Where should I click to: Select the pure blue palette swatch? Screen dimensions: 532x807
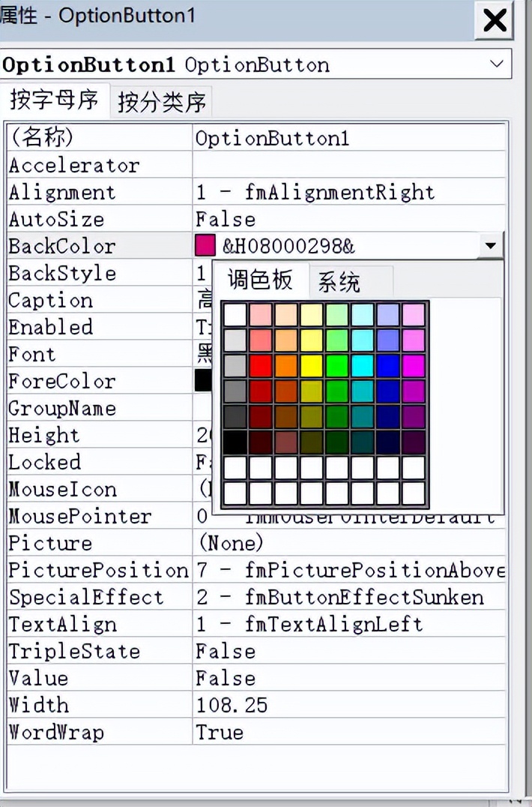point(388,365)
